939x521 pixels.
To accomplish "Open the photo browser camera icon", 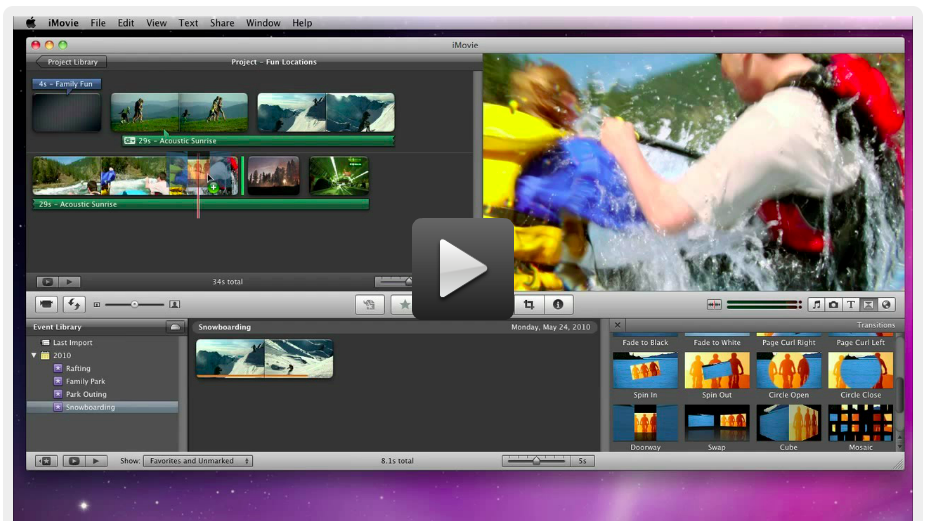I will click(833, 304).
